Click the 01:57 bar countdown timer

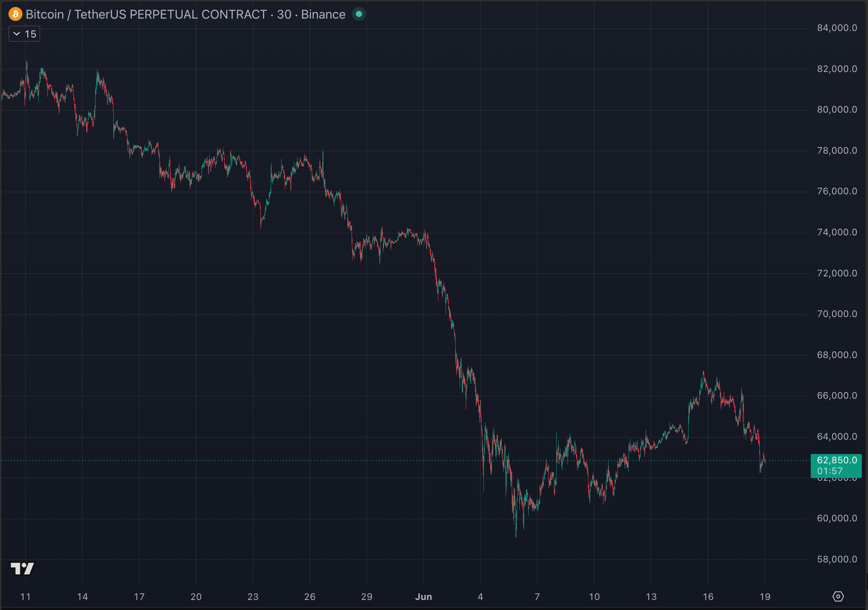point(830,471)
